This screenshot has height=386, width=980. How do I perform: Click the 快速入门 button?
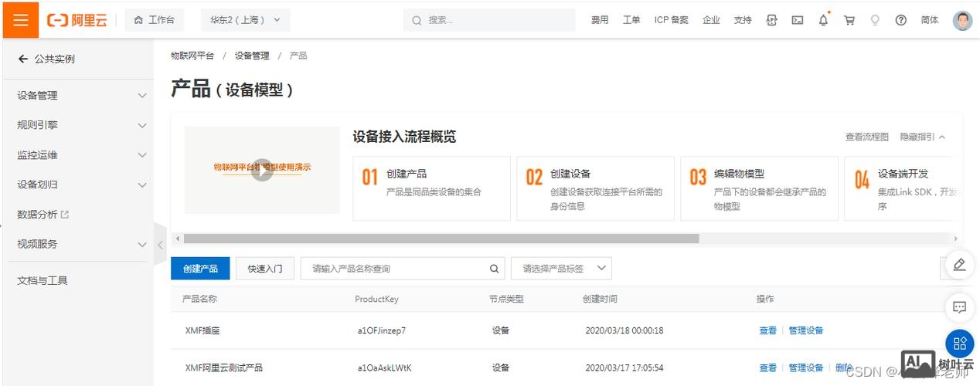tap(265, 269)
